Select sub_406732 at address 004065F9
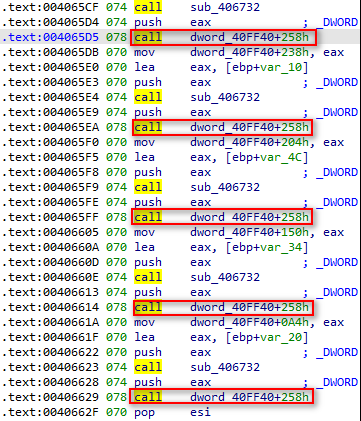361x421 pixels. 225,187
